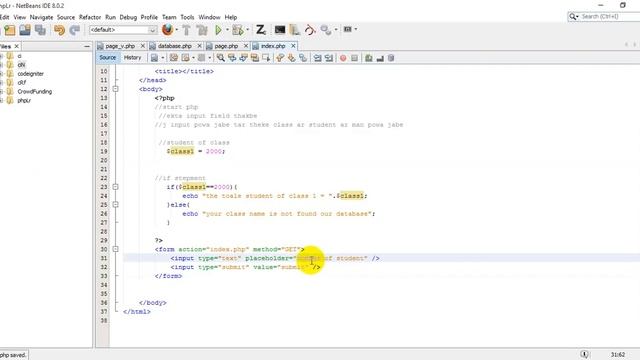Switch to History view
Image resolution: width=640 pixels, height=360 pixels.
(x=132, y=58)
